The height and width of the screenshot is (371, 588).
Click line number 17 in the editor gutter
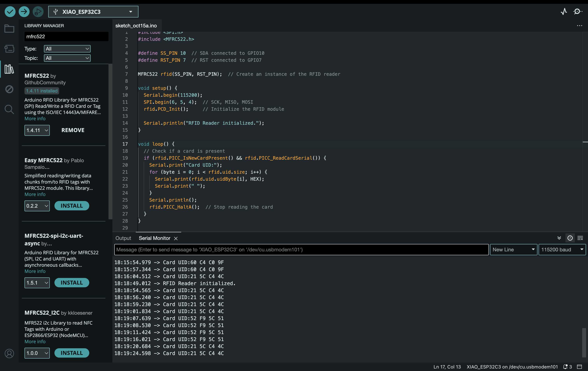pyautogui.click(x=125, y=144)
